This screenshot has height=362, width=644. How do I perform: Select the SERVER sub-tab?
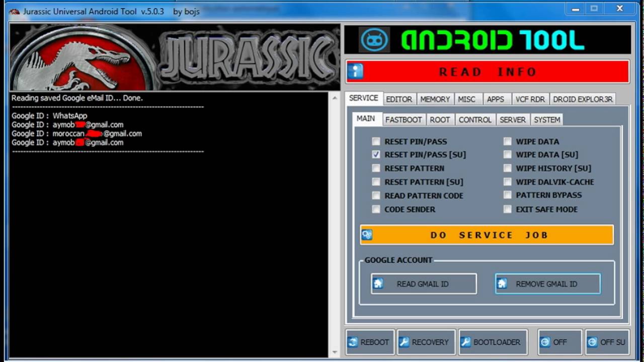pyautogui.click(x=512, y=120)
